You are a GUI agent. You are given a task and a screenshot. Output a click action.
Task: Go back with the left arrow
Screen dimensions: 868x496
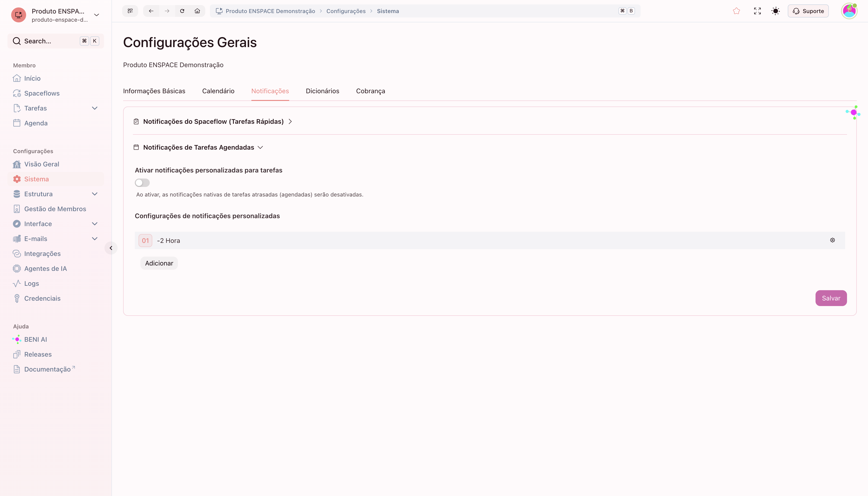[x=151, y=11]
